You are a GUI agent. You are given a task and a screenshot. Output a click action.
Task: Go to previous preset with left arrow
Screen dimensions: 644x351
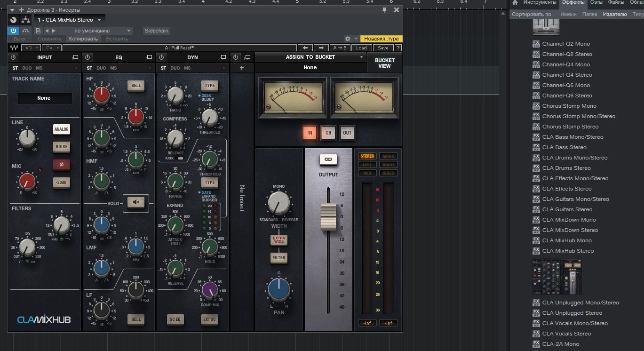click(305, 48)
